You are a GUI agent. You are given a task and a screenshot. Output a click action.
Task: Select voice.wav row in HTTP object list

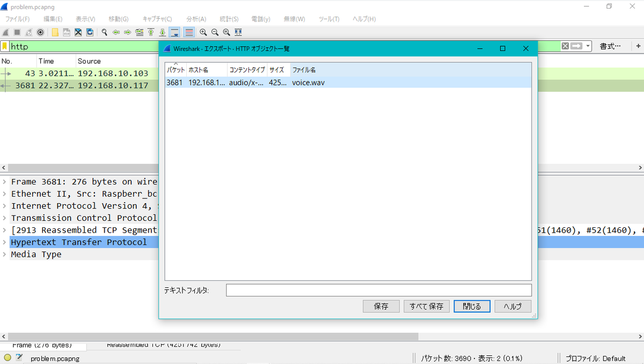coord(348,83)
